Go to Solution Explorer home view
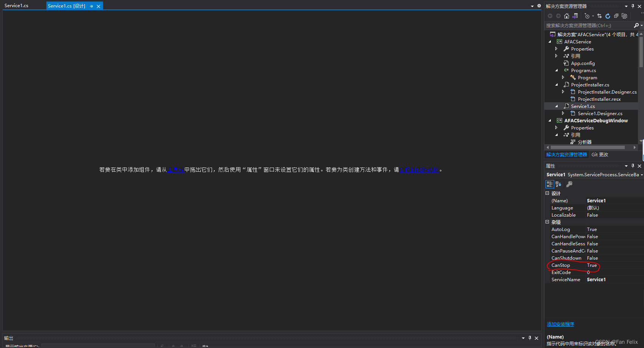This screenshot has width=644, height=348. (x=567, y=16)
